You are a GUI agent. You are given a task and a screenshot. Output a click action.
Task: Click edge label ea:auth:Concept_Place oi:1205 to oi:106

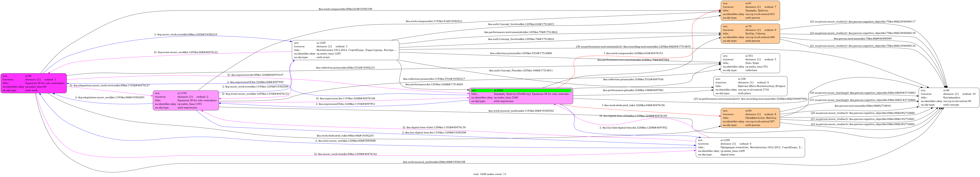click(x=521, y=70)
